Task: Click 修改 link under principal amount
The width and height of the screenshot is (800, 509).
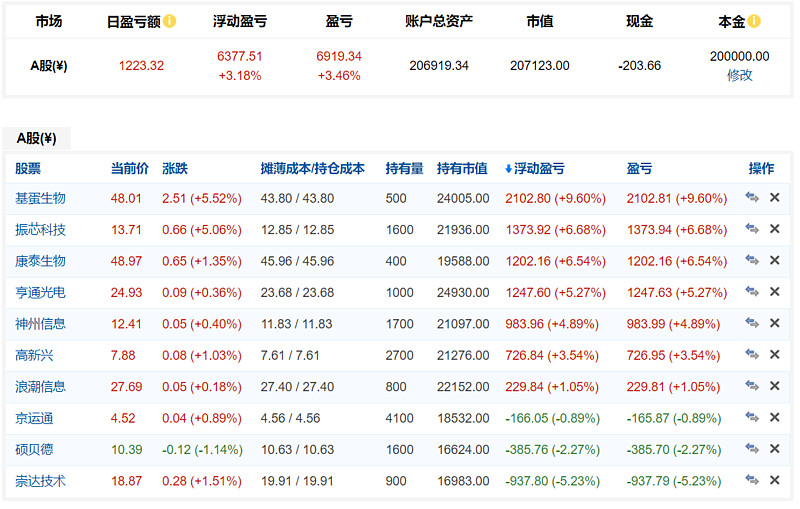Action: click(739, 75)
